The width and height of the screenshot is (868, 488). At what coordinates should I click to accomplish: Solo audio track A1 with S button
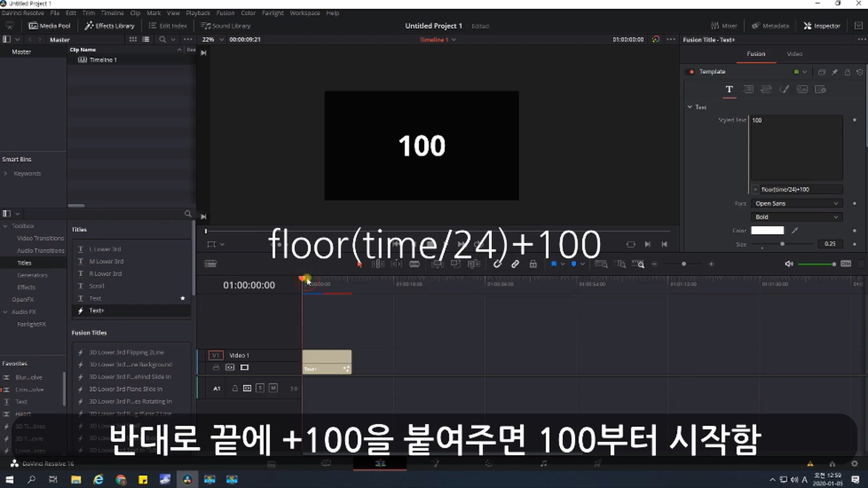[x=260, y=388]
